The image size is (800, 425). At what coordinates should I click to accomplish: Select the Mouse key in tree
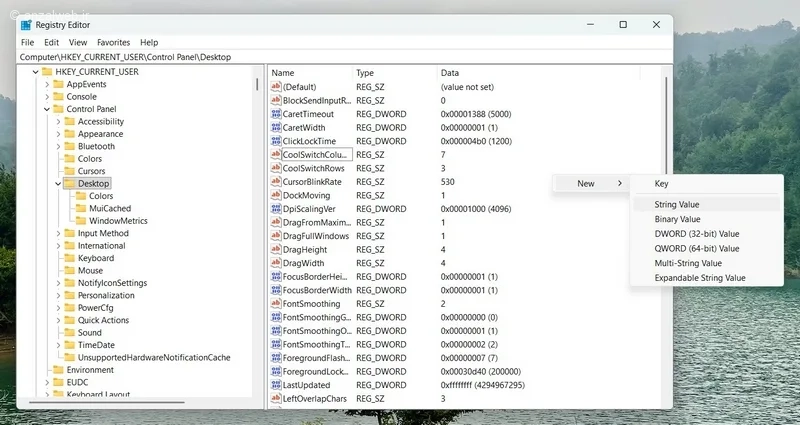pyautogui.click(x=90, y=270)
